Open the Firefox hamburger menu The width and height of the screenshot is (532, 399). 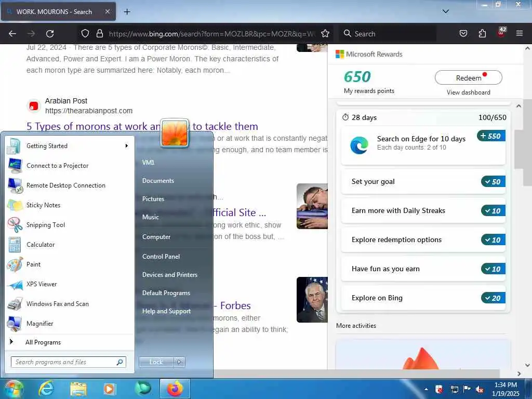(519, 33)
